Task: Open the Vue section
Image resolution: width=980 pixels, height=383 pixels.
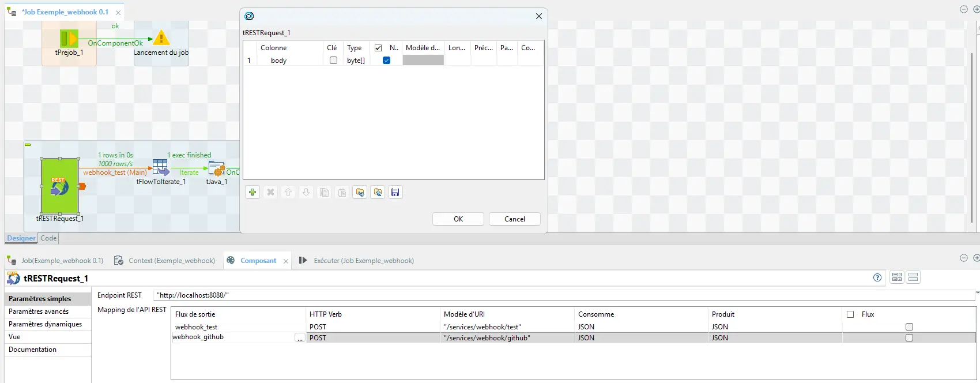Action: [x=48, y=337]
